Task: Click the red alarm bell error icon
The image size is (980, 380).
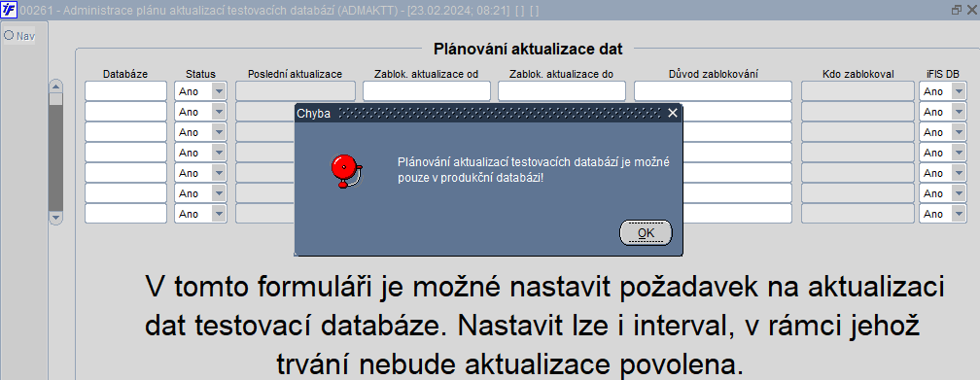Action: [346, 171]
